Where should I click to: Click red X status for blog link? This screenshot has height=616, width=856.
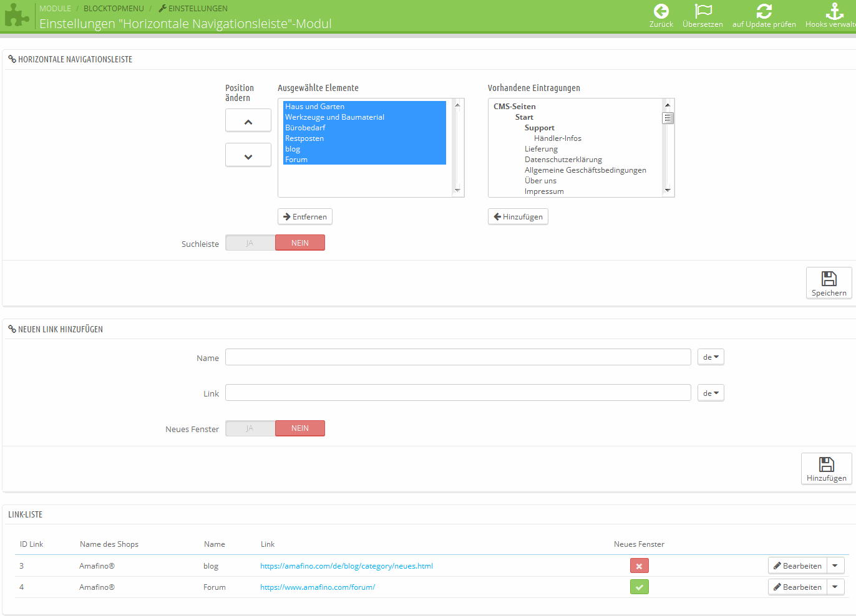pos(640,565)
